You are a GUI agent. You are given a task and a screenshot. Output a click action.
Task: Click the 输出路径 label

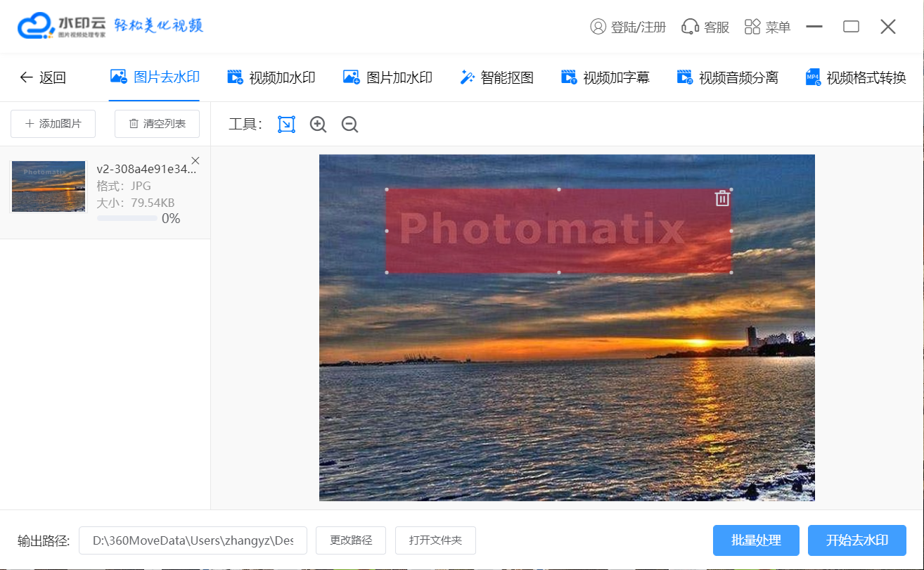click(x=44, y=540)
